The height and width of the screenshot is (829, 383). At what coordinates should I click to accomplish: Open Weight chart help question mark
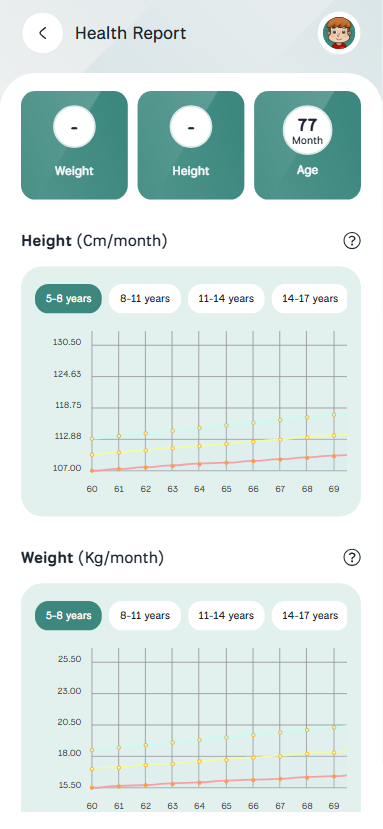[x=352, y=557]
